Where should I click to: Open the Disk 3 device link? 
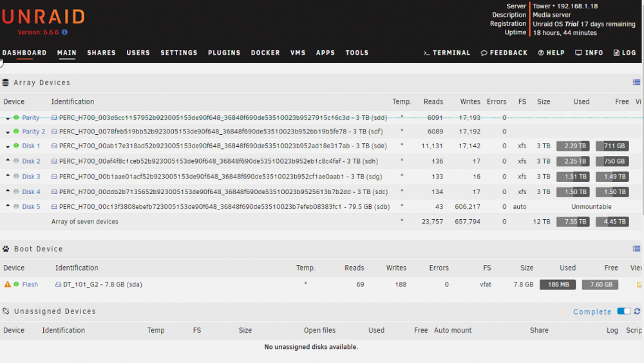pyautogui.click(x=31, y=177)
